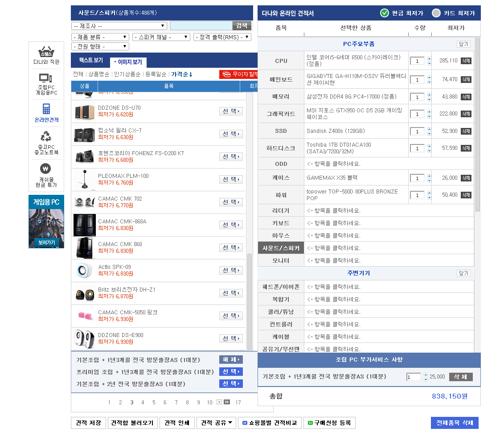Open the 다나와 직판 basket icon
The width and height of the screenshot is (504, 432).
point(46,51)
